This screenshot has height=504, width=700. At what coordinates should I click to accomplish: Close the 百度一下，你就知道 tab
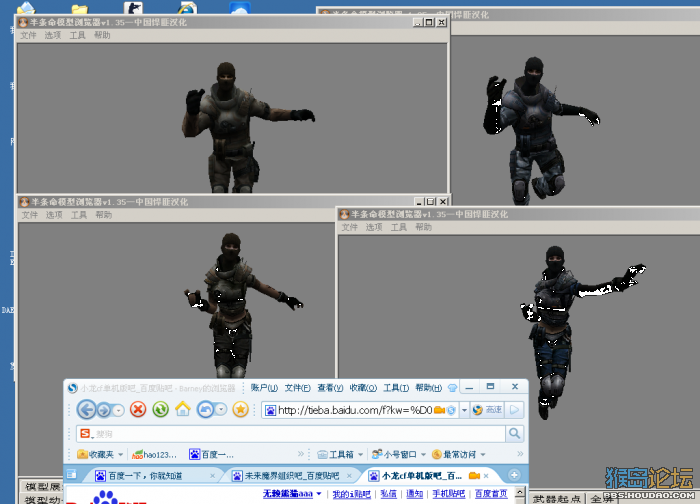click(x=212, y=476)
